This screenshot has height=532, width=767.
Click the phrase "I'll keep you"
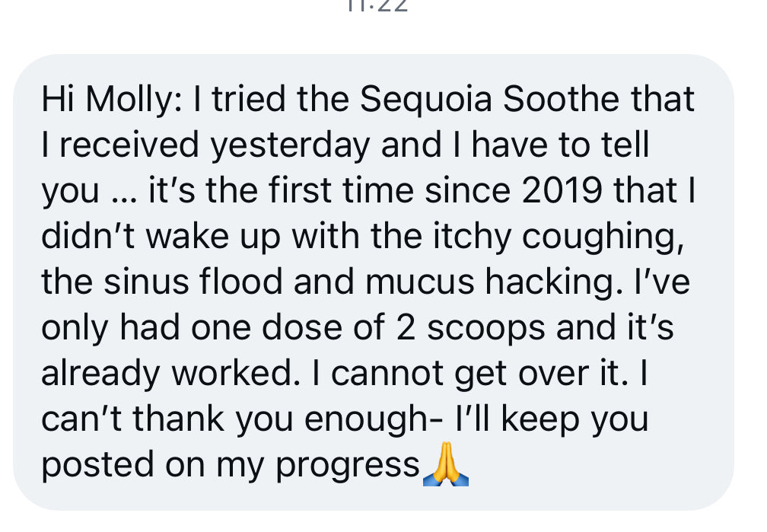551,419
